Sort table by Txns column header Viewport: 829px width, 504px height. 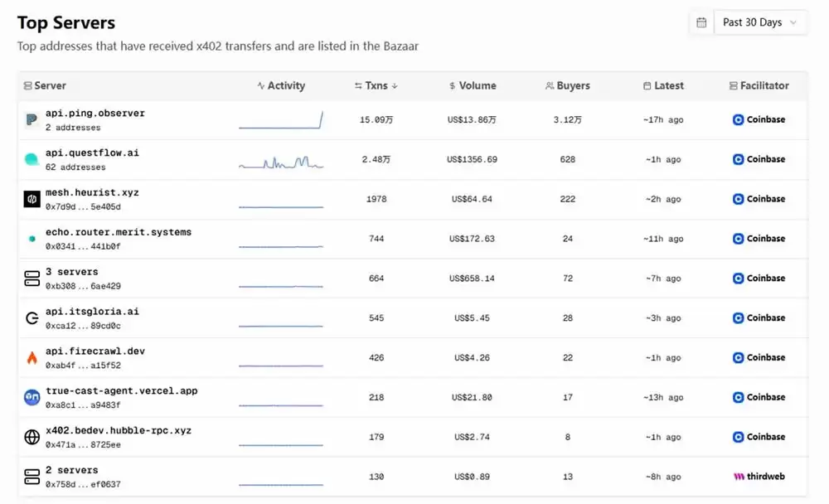pos(376,85)
